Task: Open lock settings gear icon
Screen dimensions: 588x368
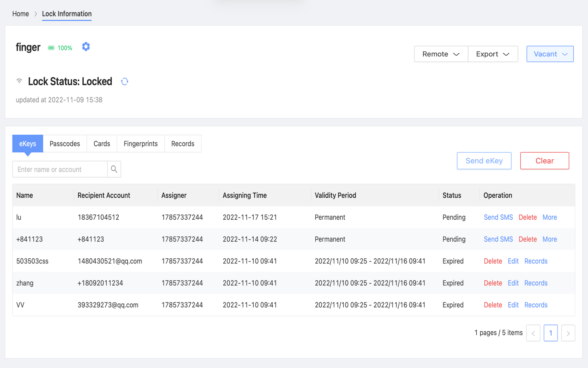Action: 86,47
